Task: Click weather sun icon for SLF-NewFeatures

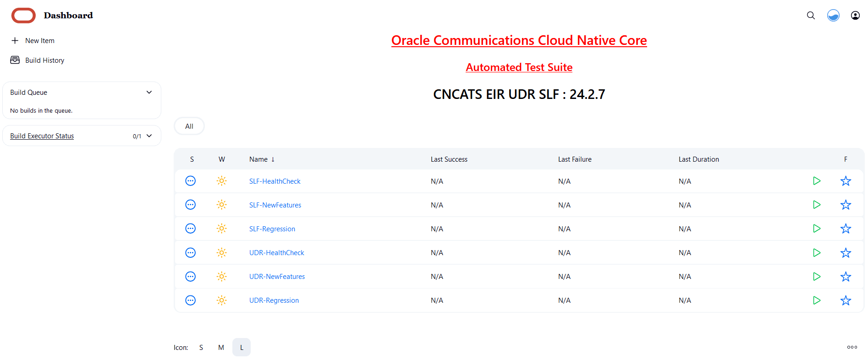Action: (x=222, y=205)
